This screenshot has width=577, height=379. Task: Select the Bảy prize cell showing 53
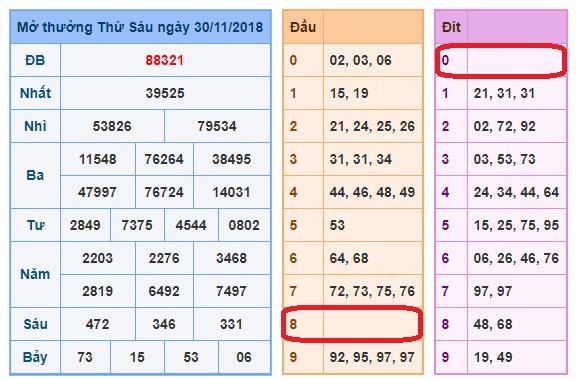pos(191,357)
